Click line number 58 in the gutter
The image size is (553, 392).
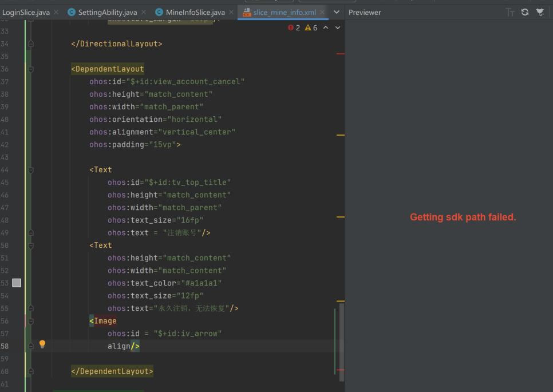[4, 346]
